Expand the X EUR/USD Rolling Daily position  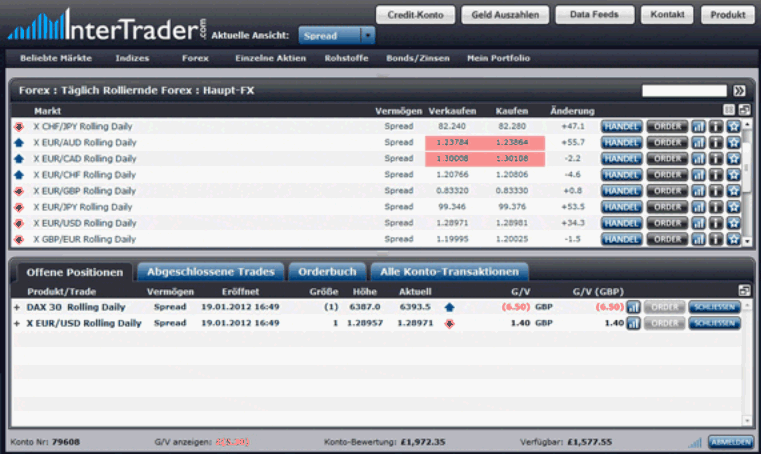(17, 323)
